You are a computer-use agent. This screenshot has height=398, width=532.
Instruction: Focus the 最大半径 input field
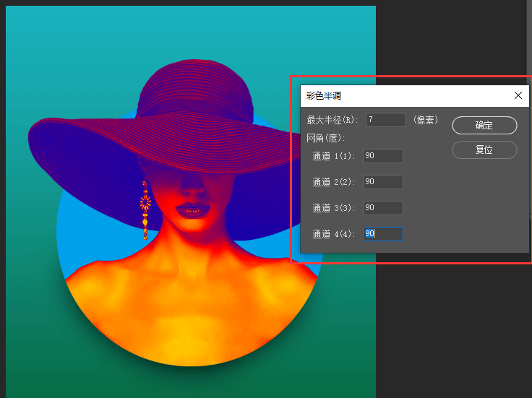point(386,120)
